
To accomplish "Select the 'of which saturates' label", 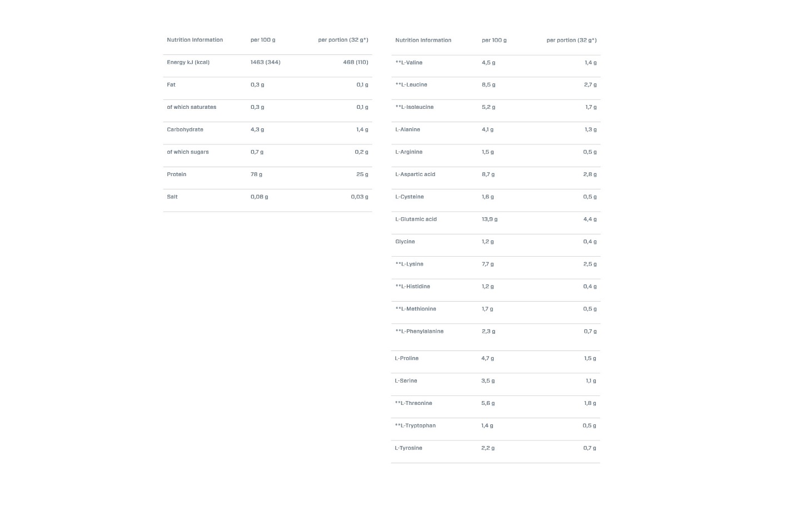I will 191,107.
